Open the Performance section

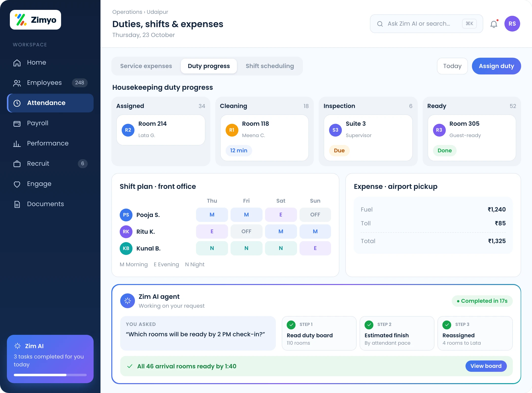click(x=50, y=143)
